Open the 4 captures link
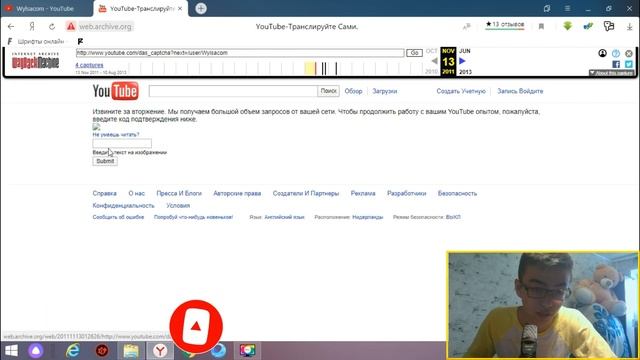 click(89, 65)
